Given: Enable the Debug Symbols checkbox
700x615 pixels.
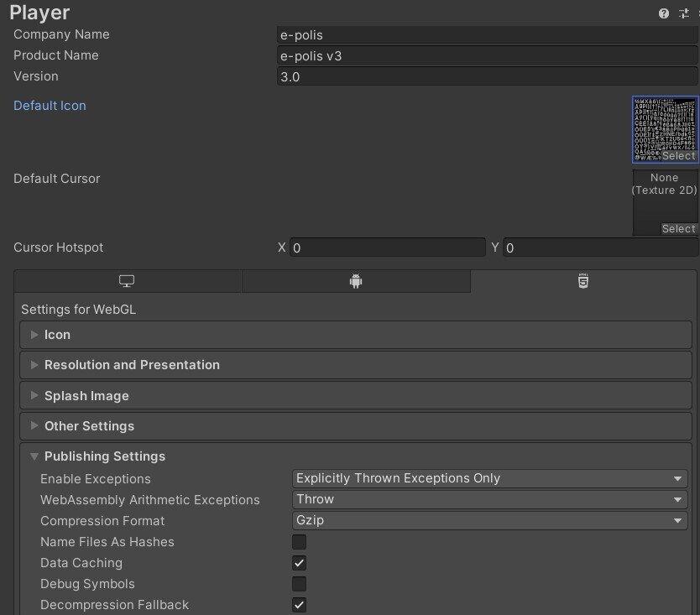Looking at the screenshot, I should 299,584.
